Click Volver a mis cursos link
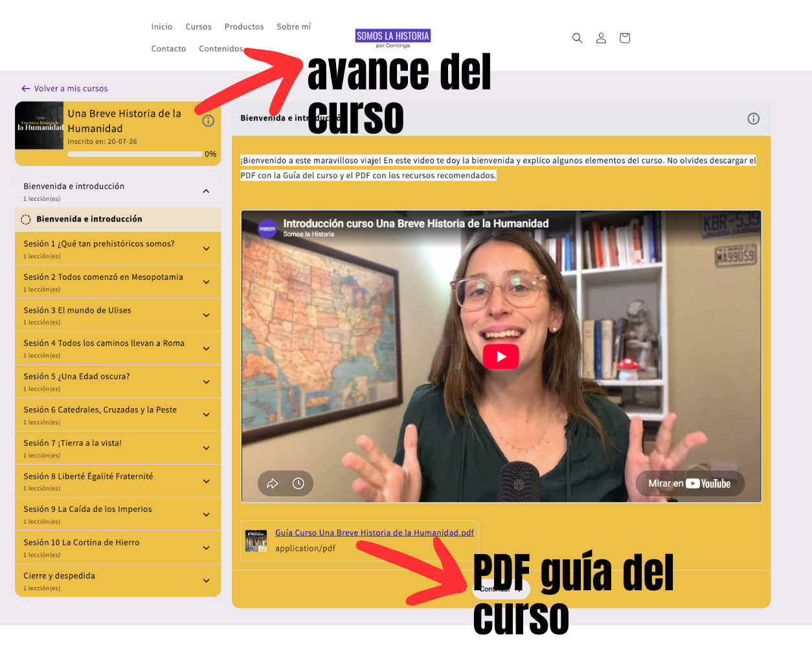812x657 pixels. point(65,89)
